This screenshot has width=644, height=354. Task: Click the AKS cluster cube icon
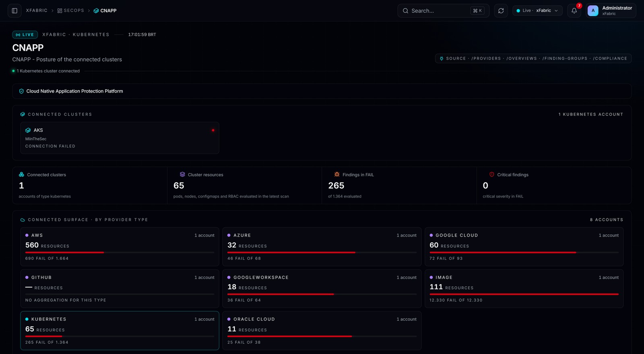coord(28,130)
